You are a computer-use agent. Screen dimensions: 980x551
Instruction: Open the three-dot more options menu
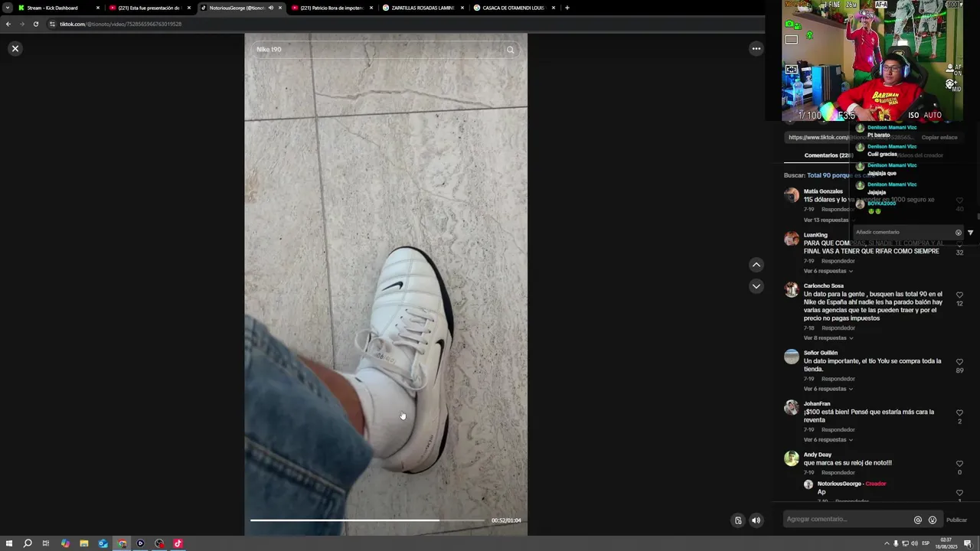click(x=756, y=48)
